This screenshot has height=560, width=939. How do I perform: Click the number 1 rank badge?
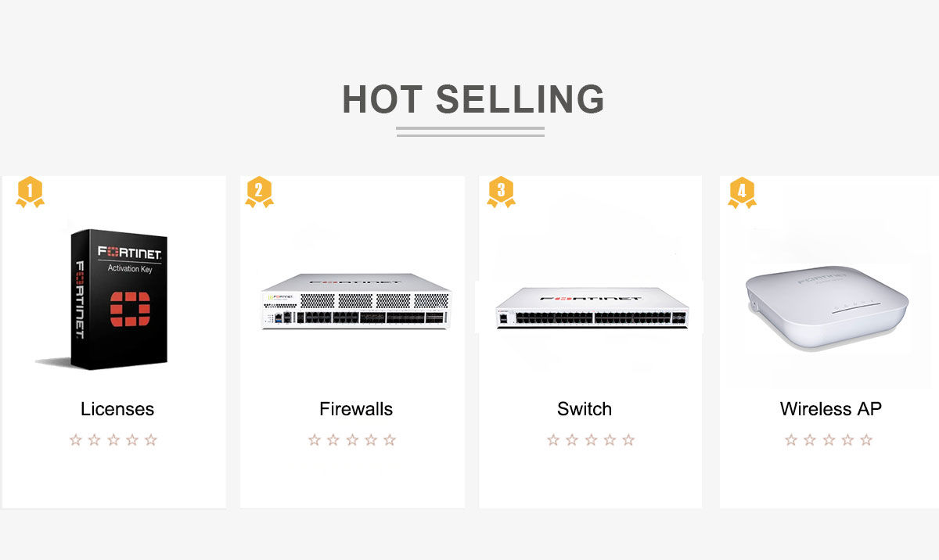(30, 191)
